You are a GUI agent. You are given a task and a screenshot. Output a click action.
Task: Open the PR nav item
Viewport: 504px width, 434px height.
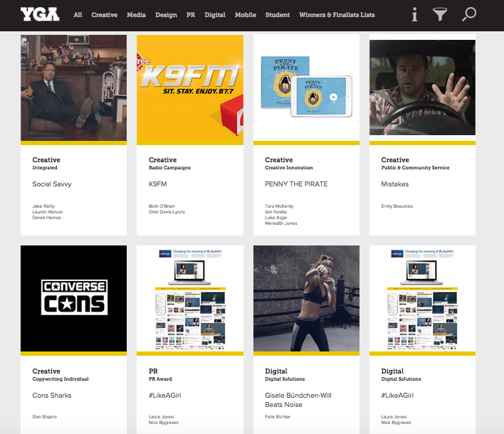191,15
